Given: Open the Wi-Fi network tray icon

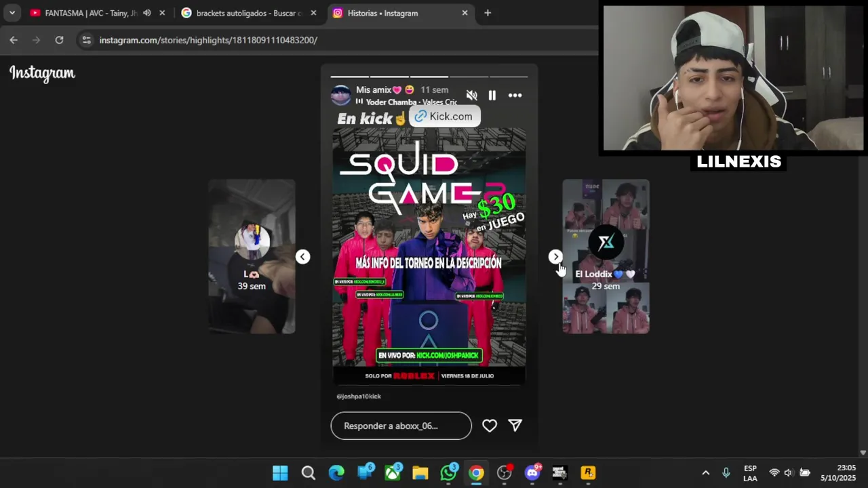Looking at the screenshot, I should pyautogui.click(x=774, y=473).
